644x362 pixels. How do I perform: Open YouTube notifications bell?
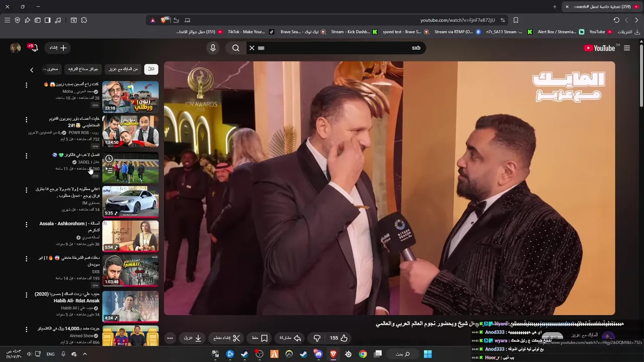coord(35,48)
